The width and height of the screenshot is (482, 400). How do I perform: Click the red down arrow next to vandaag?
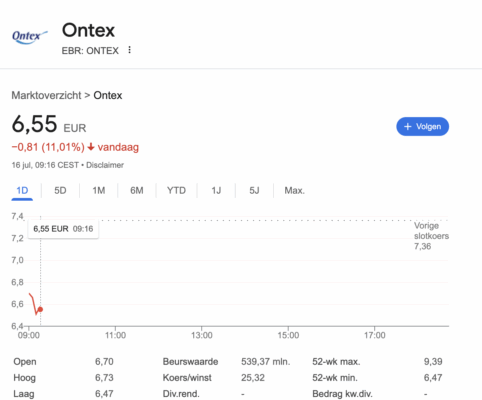(91, 147)
